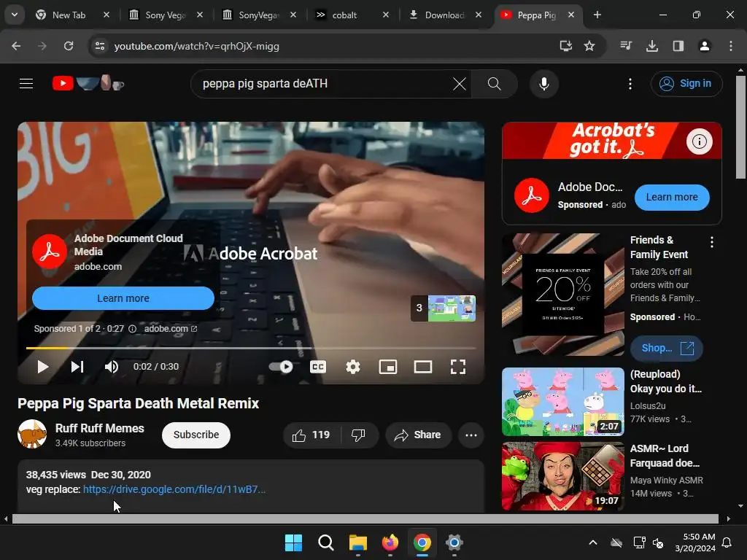Screen dimensions: 747x560
Task: Click Learn more in the sidebar Adobe ad
Action: coord(672,197)
